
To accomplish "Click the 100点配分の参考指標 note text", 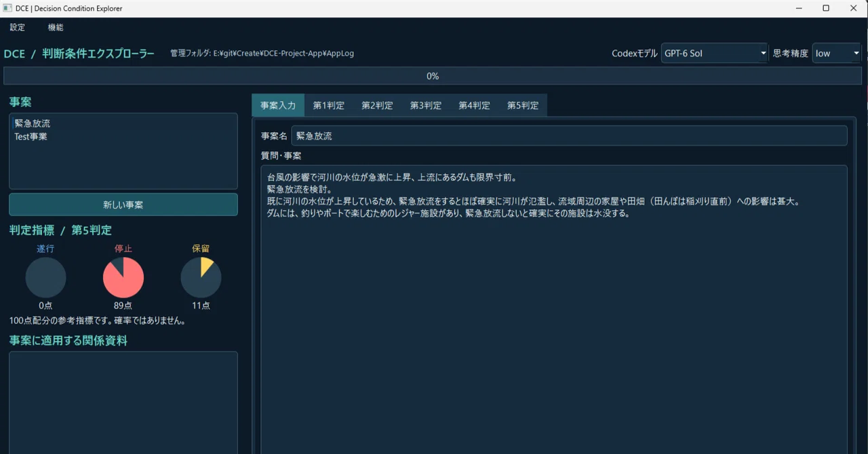I will click(98, 321).
